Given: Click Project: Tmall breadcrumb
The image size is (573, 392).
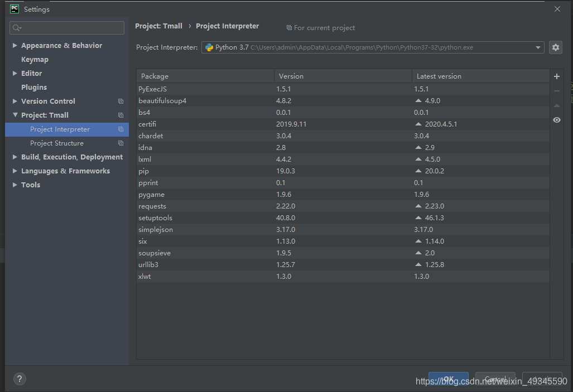Looking at the screenshot, I should point(158,26).
